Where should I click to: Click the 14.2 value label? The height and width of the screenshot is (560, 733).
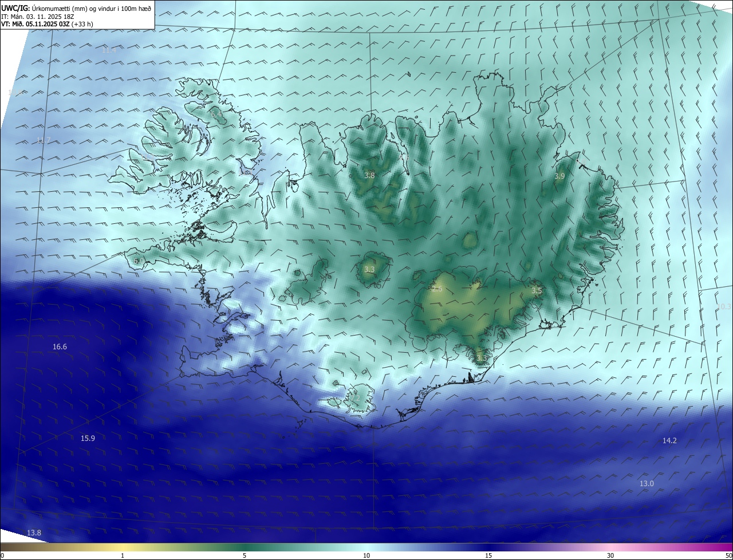coord(669,441)
